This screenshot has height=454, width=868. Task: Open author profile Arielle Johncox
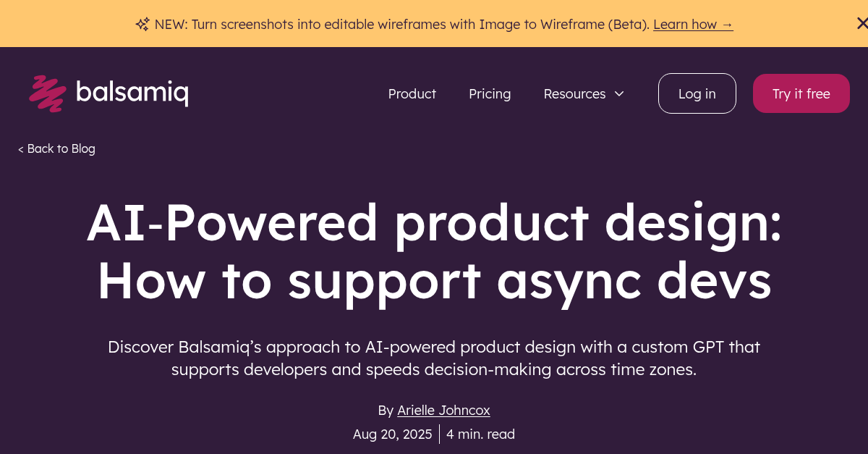click(x=443, y=410)
